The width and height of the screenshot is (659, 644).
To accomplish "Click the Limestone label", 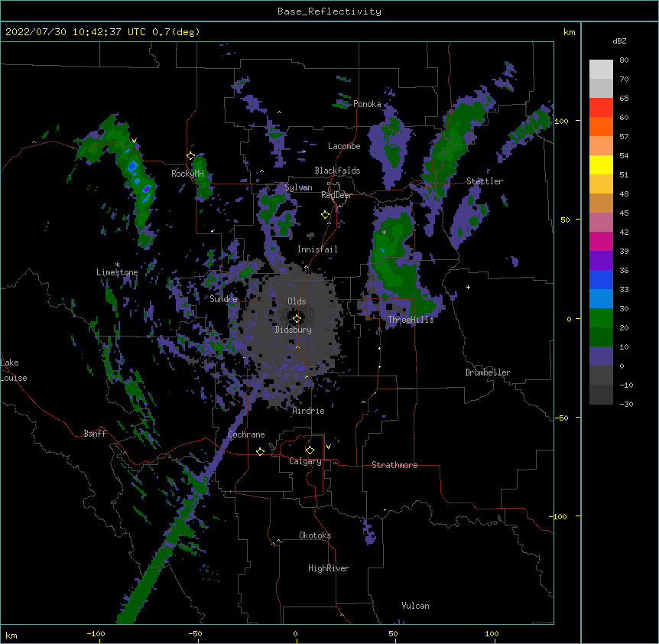I will pyautogui.click(x=117, y=272).
